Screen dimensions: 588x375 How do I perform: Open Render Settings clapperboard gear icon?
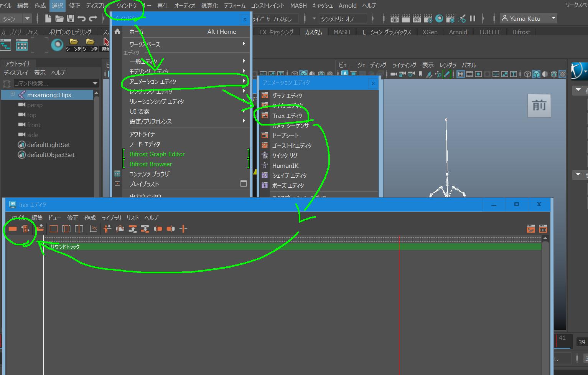tap(428, 18)
